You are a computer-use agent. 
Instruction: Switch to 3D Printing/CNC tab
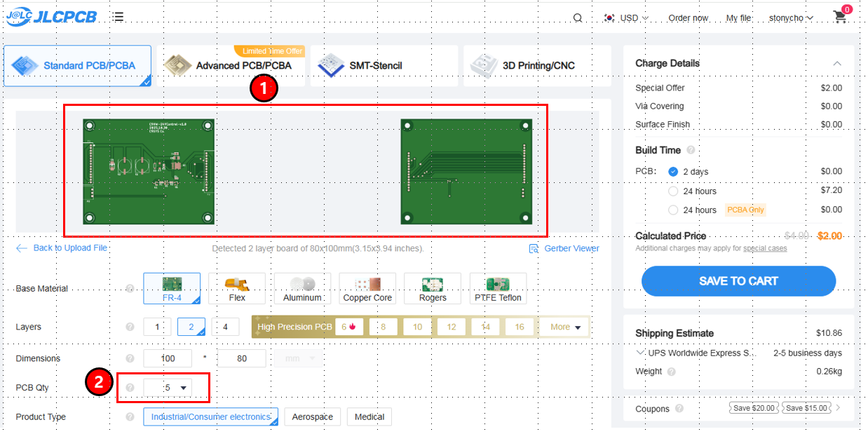tap(537, 66)
